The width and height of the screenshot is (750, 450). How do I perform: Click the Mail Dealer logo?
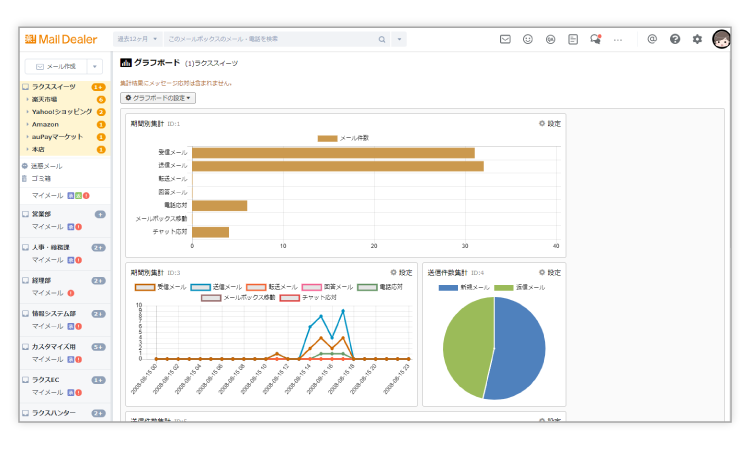[x=61, y=39]
